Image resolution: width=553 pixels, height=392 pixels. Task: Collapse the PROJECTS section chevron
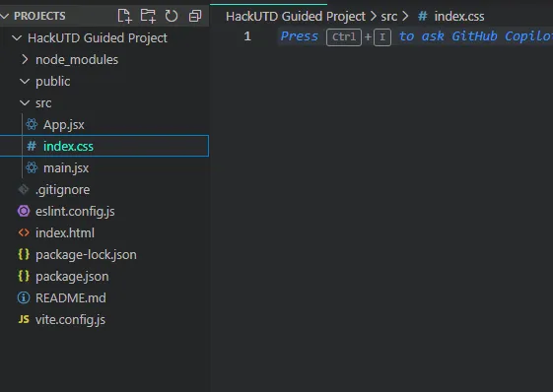pos(5,16)
